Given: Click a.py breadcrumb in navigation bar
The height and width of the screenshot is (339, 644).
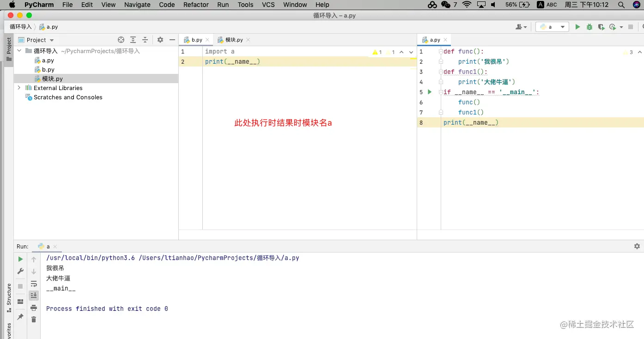Looking at the screenshot, I should click(x=49, y=27).
